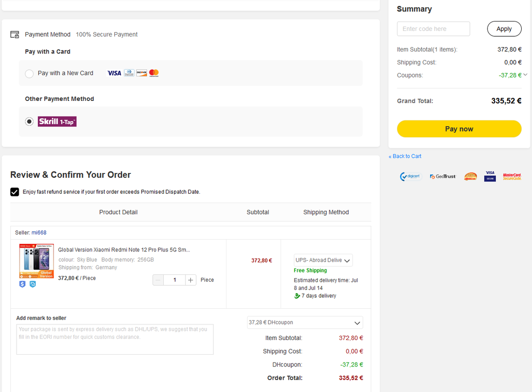This screenshot has height=392, width=532.
Task: Click the Discover card logo
Action: tap(142, 73)
